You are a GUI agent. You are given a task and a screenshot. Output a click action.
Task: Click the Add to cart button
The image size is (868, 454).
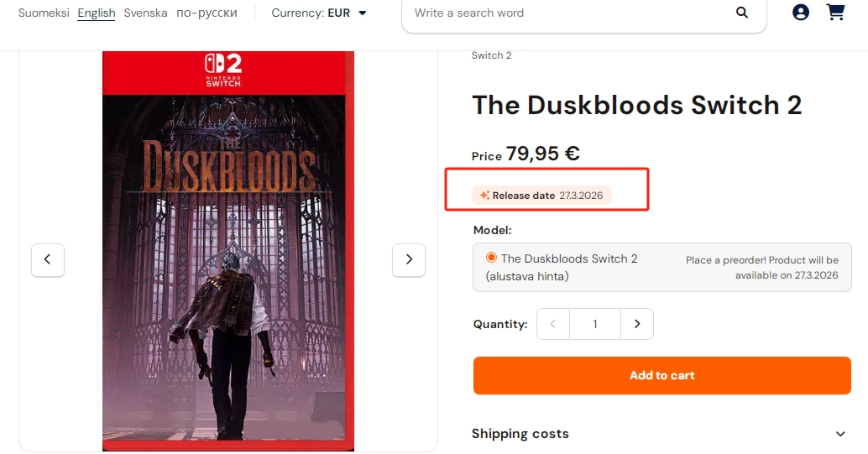(x=661, y=375)
